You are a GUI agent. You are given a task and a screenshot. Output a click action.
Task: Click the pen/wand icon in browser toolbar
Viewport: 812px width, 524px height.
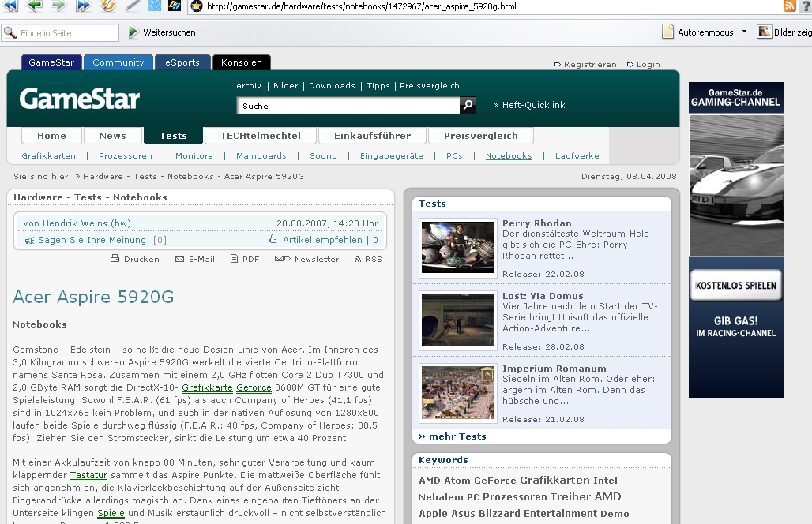[x=133, y=6]
